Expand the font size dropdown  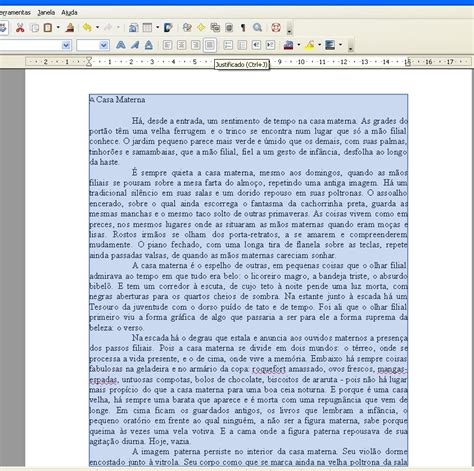click(104, 45)
